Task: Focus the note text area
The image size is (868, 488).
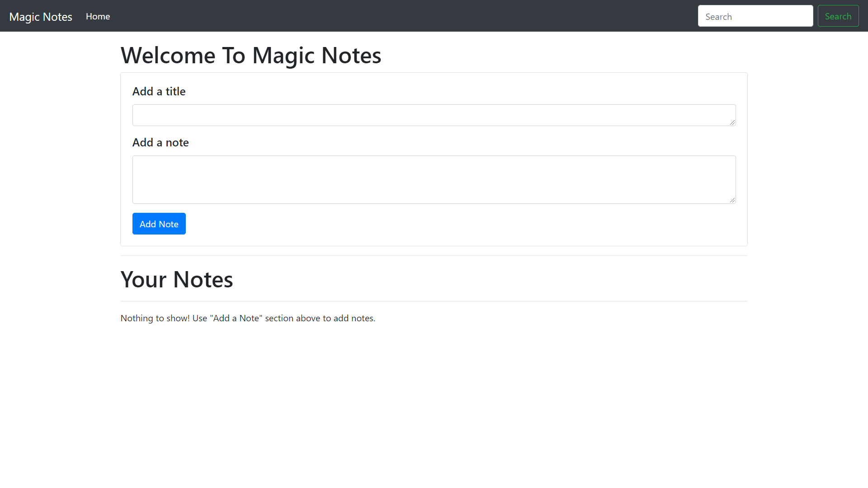Action: pos(429,179)
